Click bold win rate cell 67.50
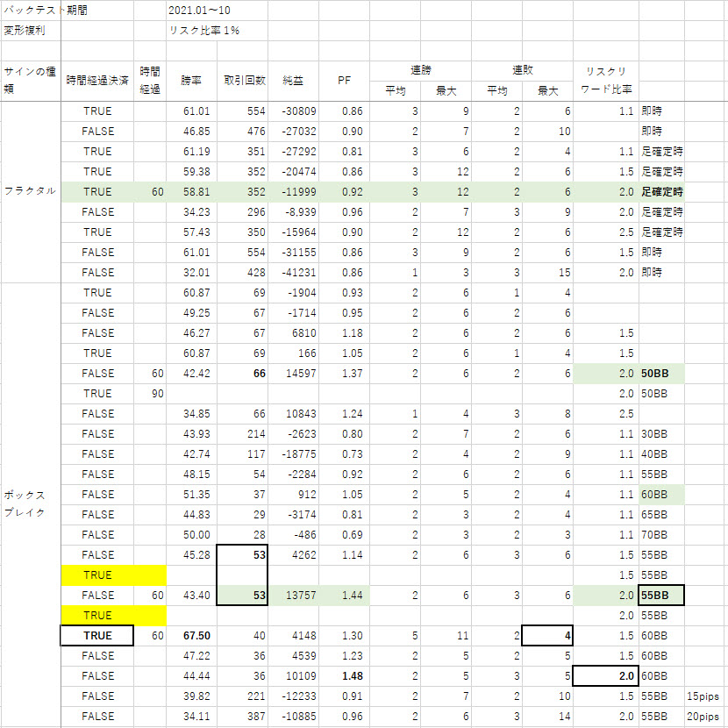Image resolution: width=728 pixels, height=728 pixels. click(x=191, y=636)
